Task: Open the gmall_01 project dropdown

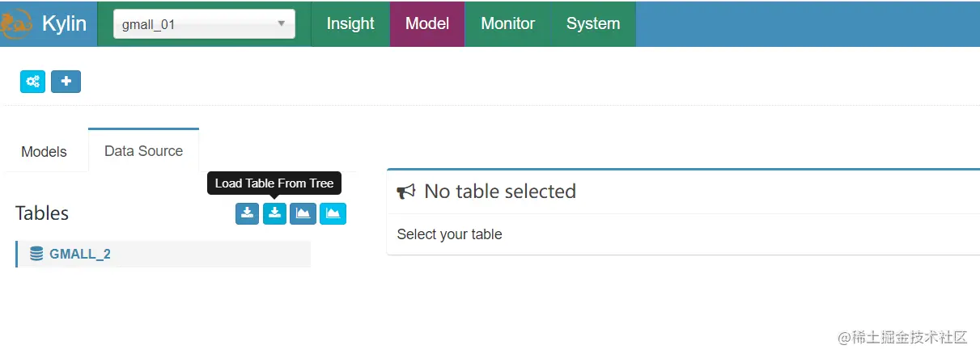Action: click(204, 24)
